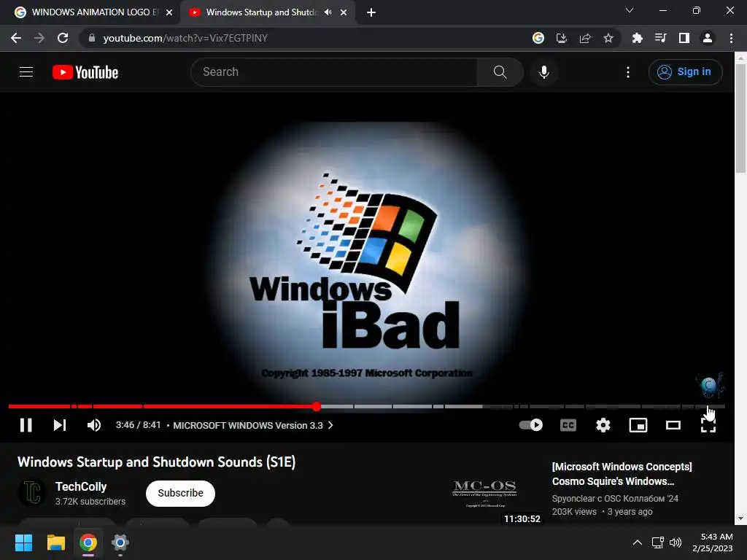Expand chapter MICROSOFT WINDOWS Version 3.3
The width and height of the screenshot is (747, 560).
[252, 425]
